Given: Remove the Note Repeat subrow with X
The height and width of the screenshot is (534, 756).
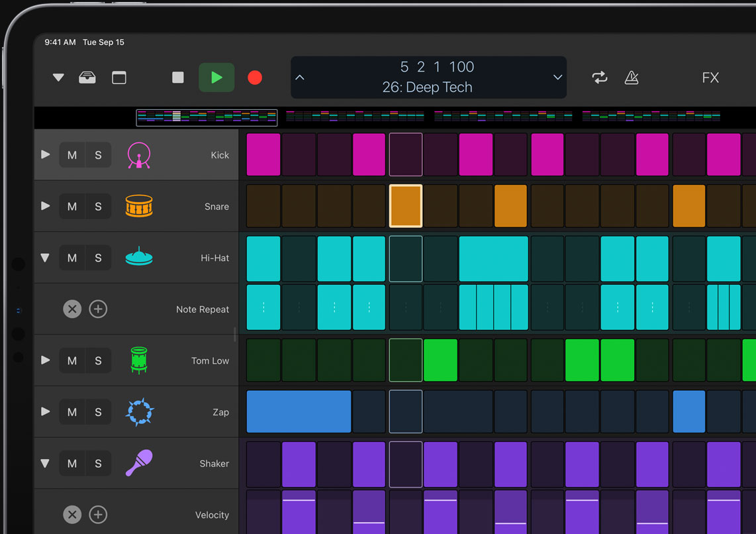Looking at the screenshot, I should (72, 309).
